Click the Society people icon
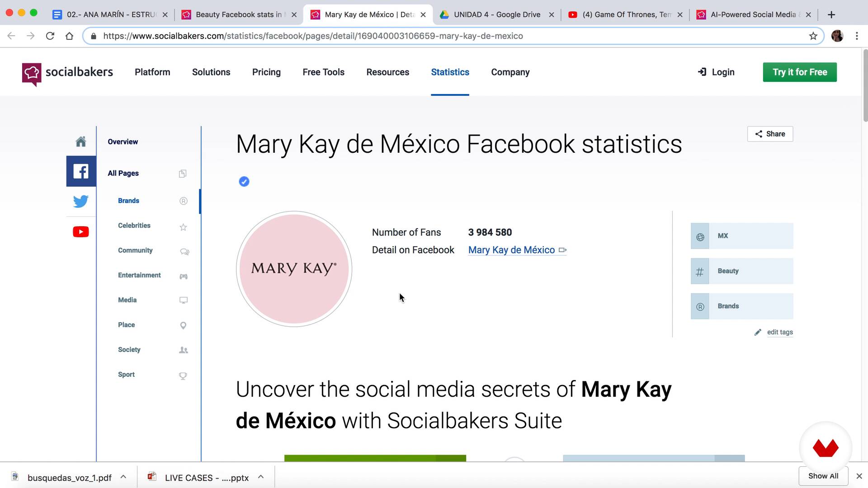 point(183,350)
